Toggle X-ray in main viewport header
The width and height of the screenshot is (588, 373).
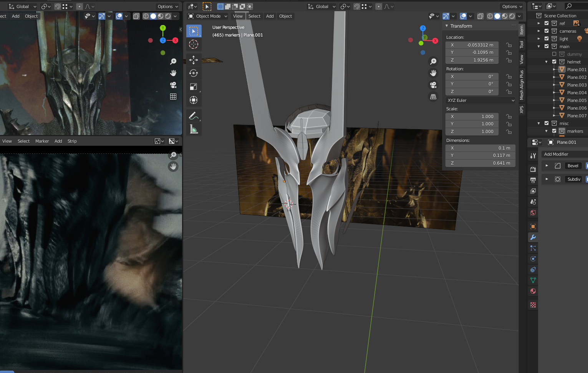[x=480, y=16]
